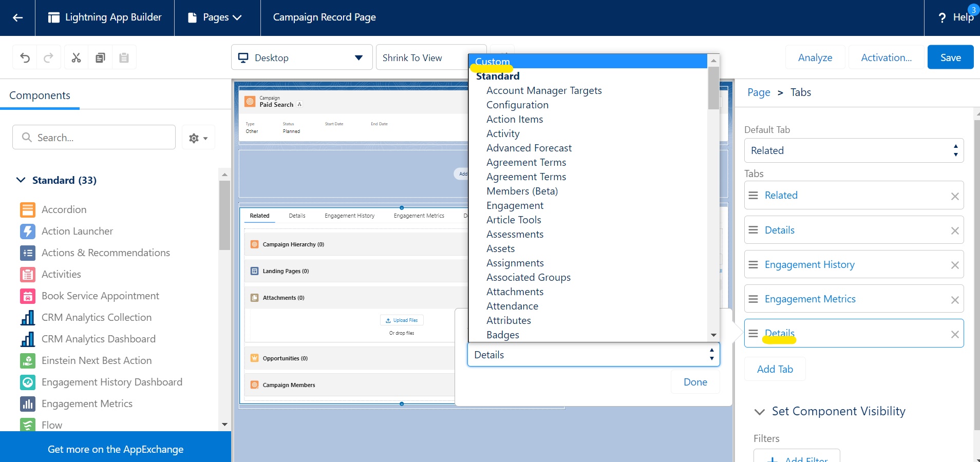This screenshot has height=462, width=980.
Task: Select Engagement History tab in canvas
Action: click(x=349, y=216)
